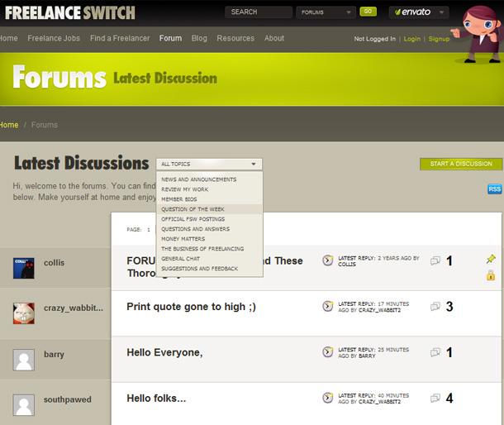Open the Forums search scope dropdown
Image resolution: width=504 pixels, height=425 pixels.
[326, 12]
